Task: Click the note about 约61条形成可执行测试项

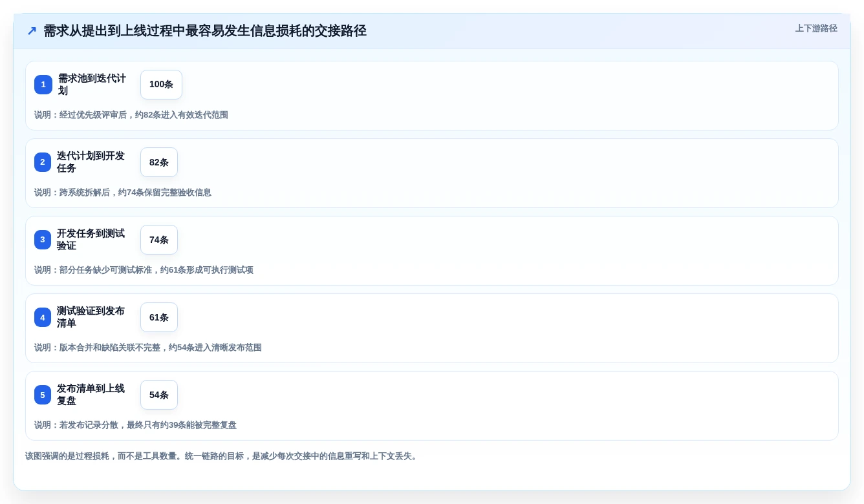Action: point(144,270)
